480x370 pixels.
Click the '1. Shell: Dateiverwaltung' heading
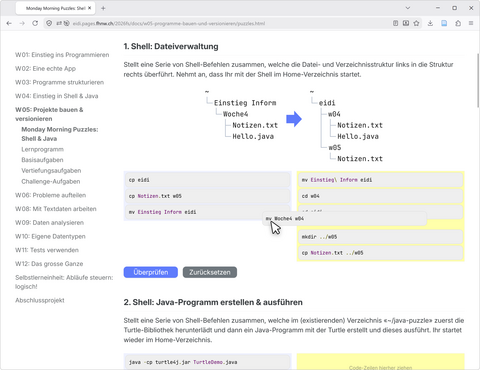171,46
